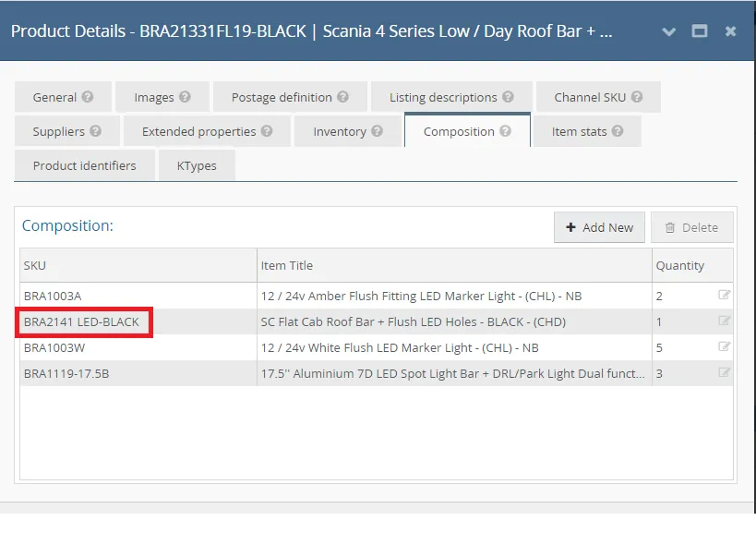The height and width of the screenshot is (533, 756).
Task: Click the Add New button
Action: (x=599, y=227)
